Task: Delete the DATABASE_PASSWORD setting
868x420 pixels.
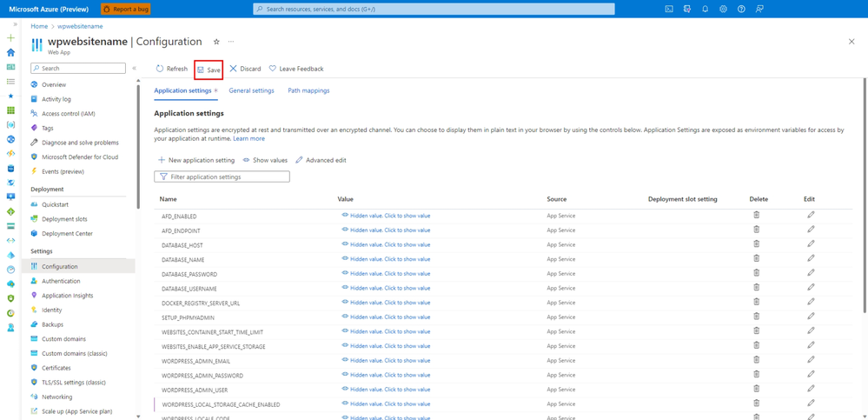Action: pyautogui.click(x=756, y=273)
